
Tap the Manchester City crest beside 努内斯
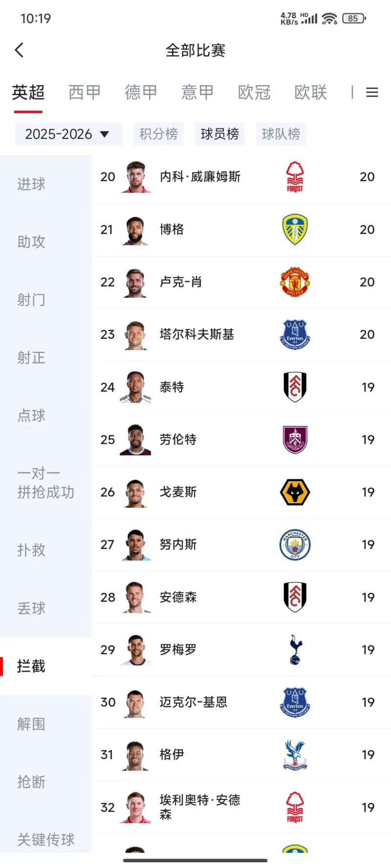pos(295,545)
